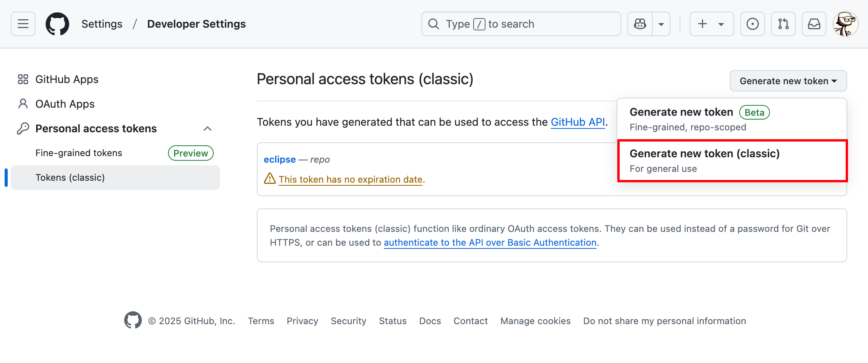Open the eclipse token link
Viewport: 868px width, 363px height.
point(279,159)
